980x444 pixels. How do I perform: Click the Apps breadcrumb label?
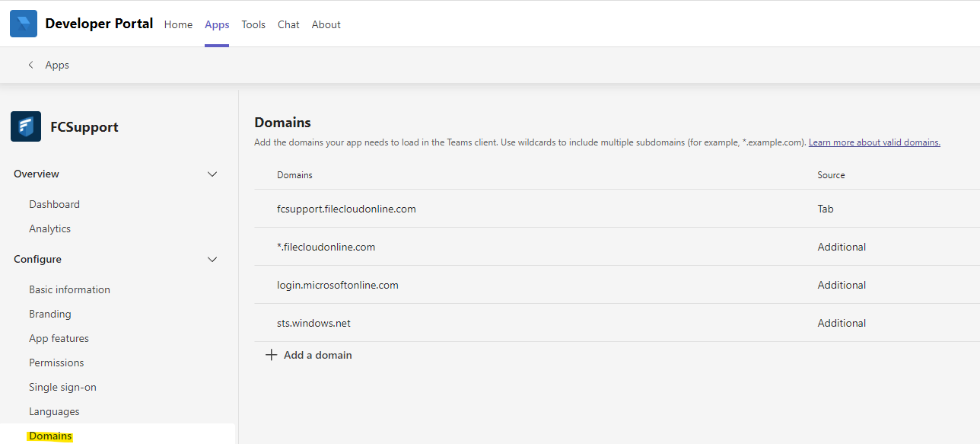[57, 65]
